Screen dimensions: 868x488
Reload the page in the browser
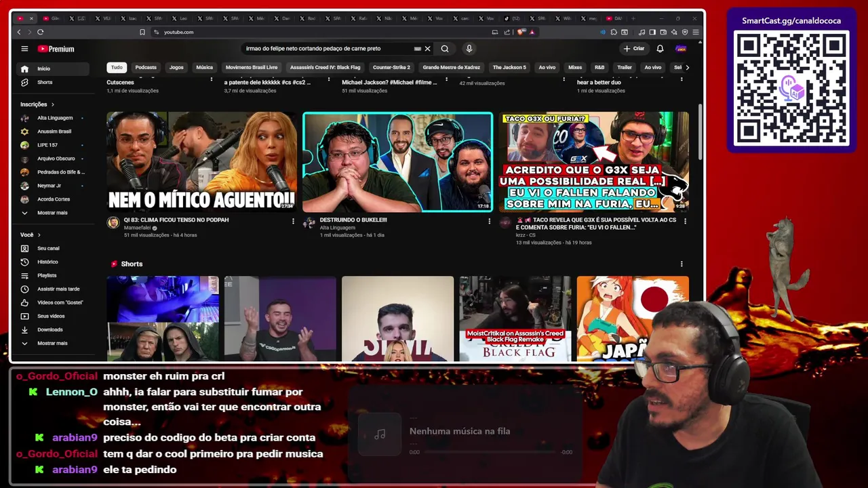(x=41, y=32)
